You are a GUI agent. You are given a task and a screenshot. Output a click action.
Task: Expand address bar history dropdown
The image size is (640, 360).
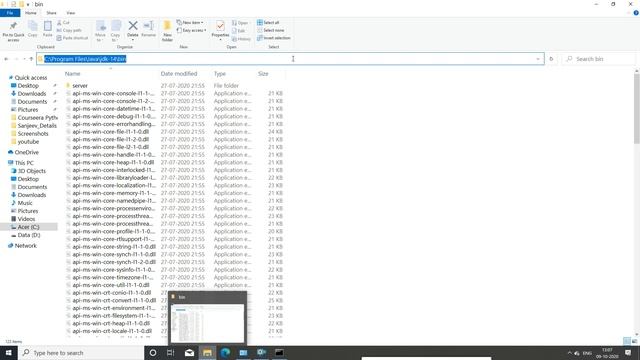pos(538,59)
